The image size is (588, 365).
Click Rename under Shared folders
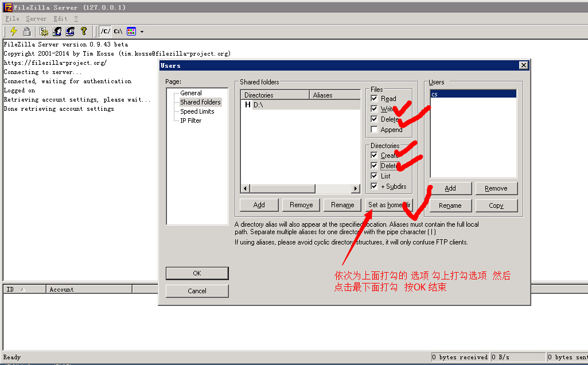pos(342,205)
